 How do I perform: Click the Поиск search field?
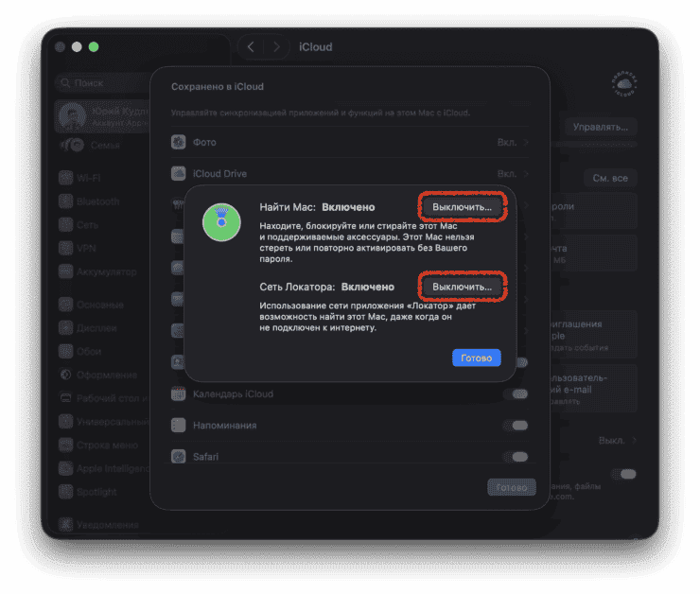103,83
